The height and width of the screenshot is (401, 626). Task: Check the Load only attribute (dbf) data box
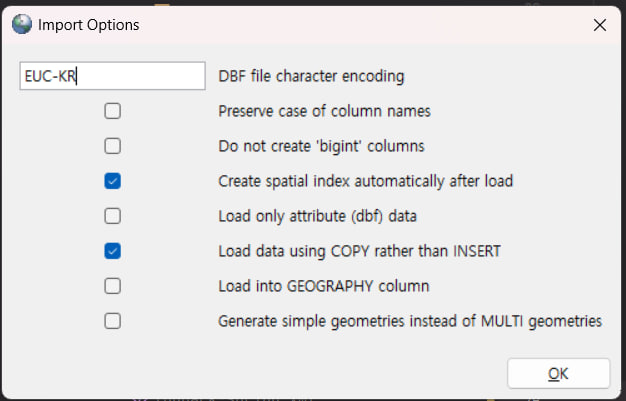click(x=113, y=216)
